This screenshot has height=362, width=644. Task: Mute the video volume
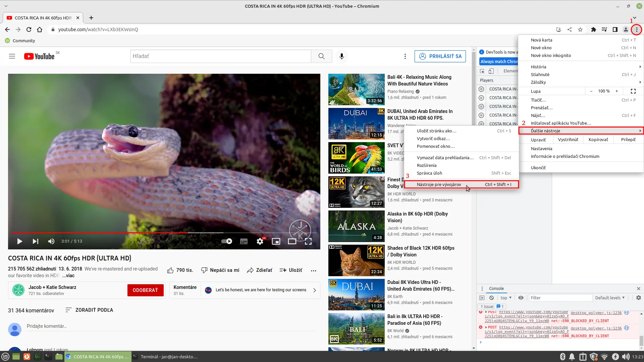pos(51,241)
